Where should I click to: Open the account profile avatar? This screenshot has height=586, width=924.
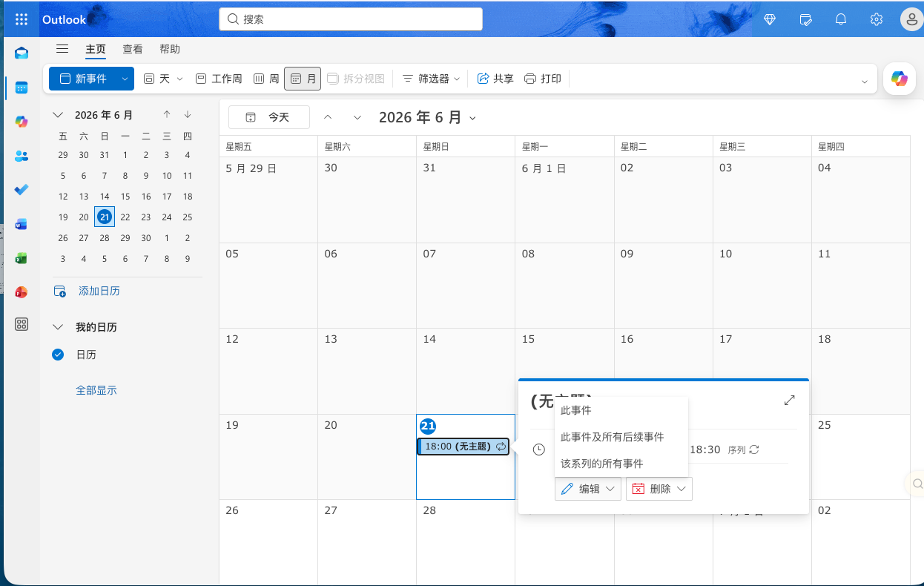911,19
